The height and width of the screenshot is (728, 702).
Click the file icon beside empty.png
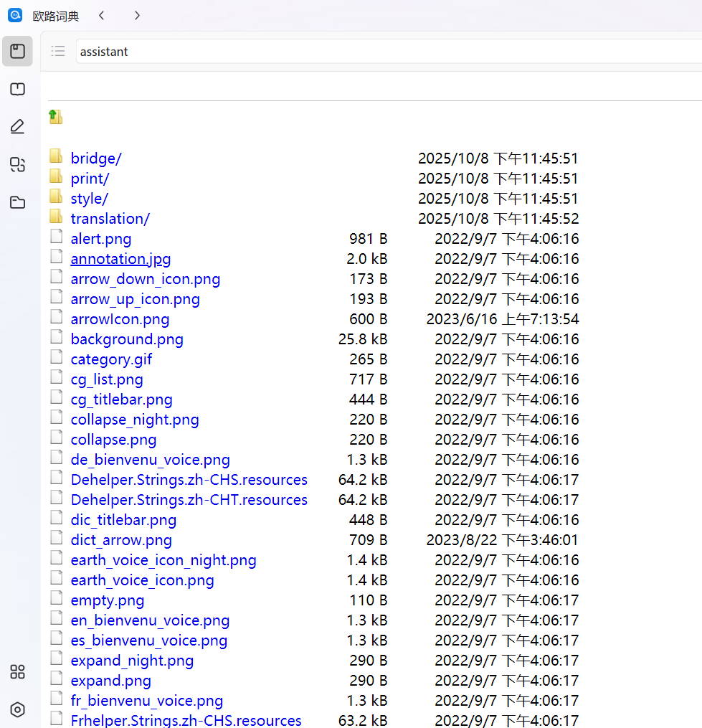click(57, 597)
